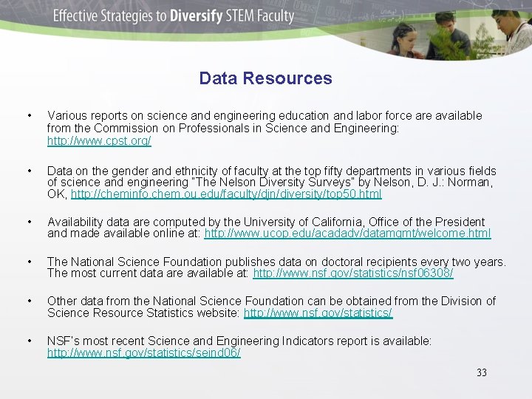Viewport: 532px width, 399px height.
Task: Click text 'NSF's most recent Science and Engineering Indicators'
Action: (191, 341)
